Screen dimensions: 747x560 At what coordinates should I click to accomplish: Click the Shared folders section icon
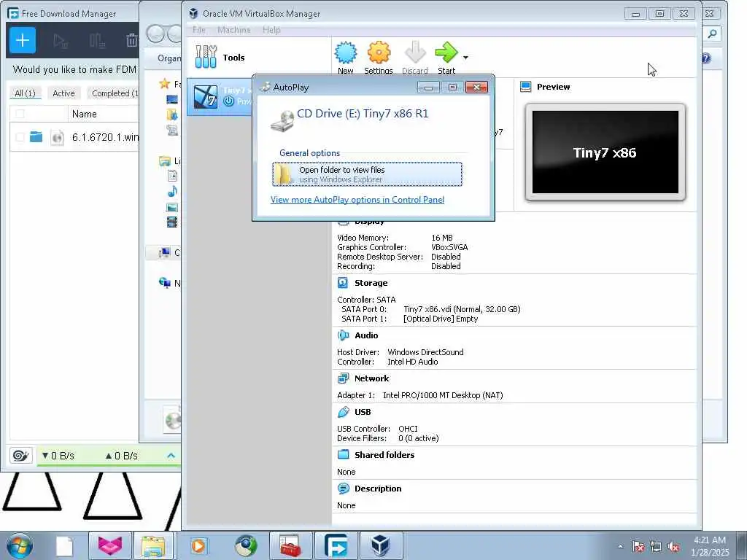click(x=343, y=455)
